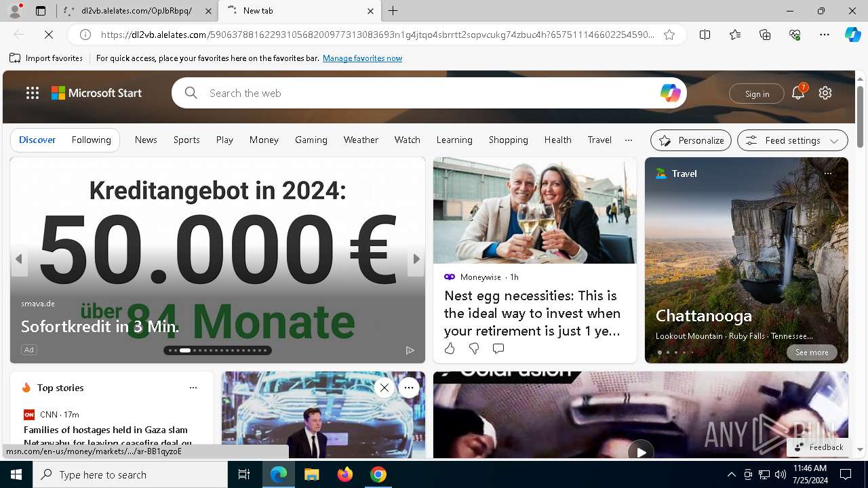View site information icon in address bar

coord(85,35)
